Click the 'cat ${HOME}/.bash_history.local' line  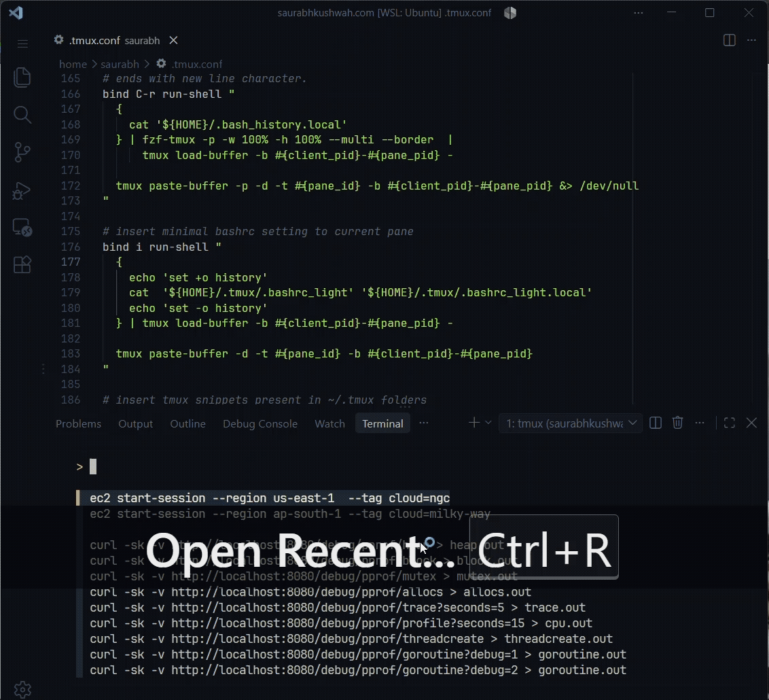[x=238, y=124]
